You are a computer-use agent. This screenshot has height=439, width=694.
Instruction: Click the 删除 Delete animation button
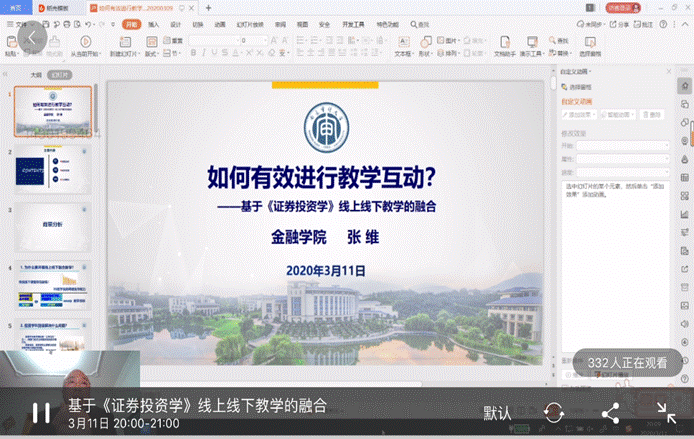[x=652, y=115]
